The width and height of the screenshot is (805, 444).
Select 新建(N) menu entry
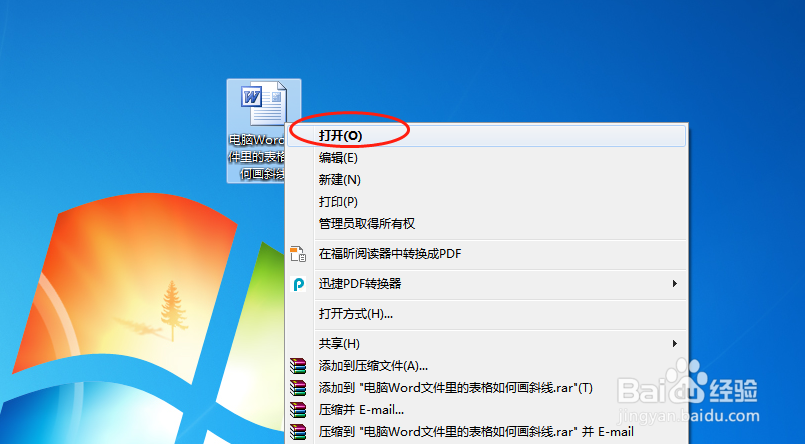[486, 180]
